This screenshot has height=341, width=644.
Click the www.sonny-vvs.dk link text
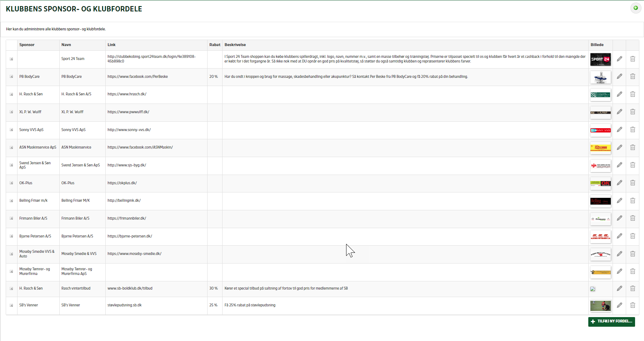[129, 130]
